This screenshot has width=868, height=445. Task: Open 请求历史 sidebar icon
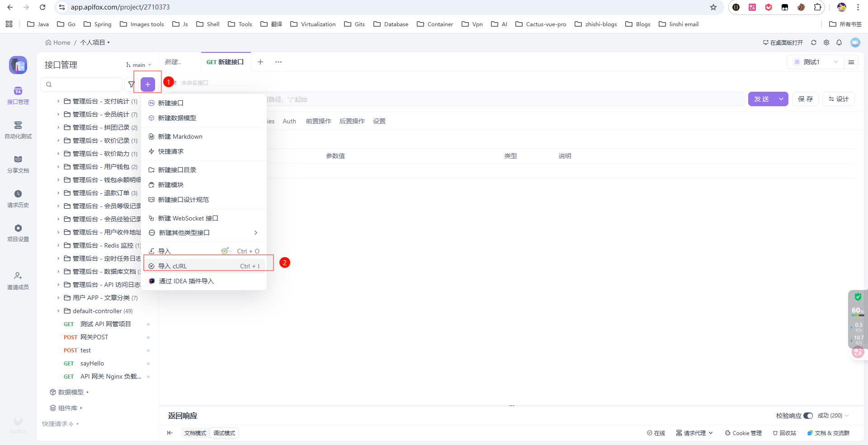click(18, 198)
